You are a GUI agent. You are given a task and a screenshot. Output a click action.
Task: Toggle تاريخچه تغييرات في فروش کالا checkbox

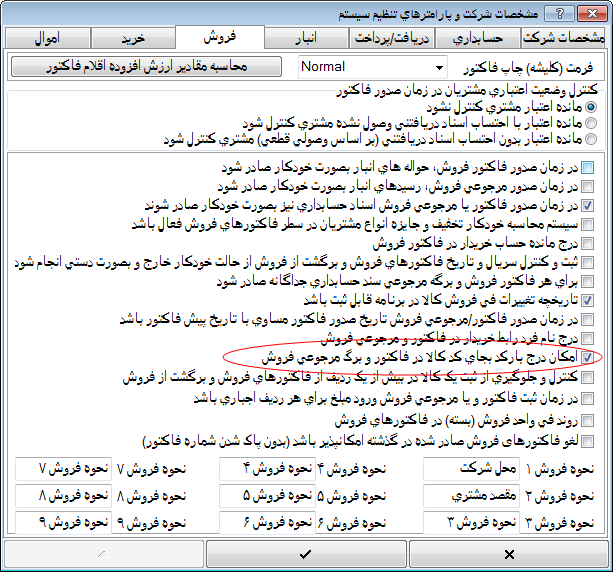point(587,299)
